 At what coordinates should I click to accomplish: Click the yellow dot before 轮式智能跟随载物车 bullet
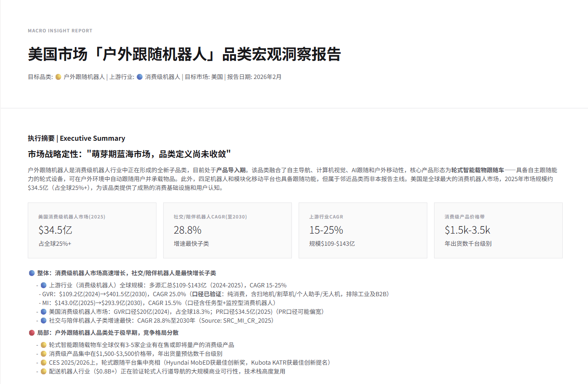pyautogui.click(x=43, y=345)
